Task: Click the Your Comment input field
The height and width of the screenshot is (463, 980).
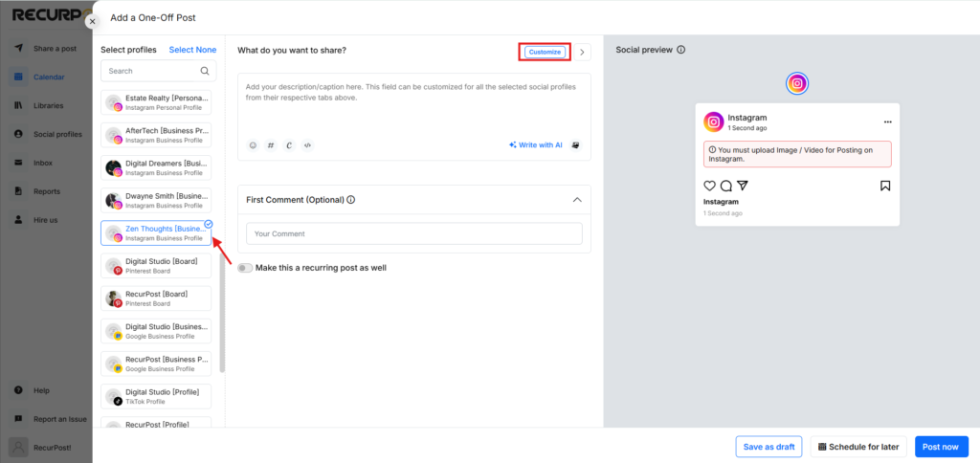Action: 413,233
